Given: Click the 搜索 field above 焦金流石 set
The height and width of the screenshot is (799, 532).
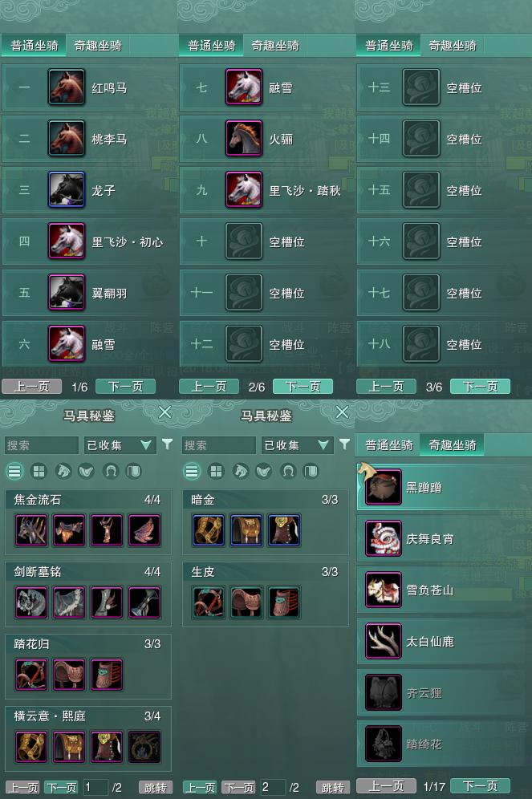Looking at the screenshot, I should [41, 445].
